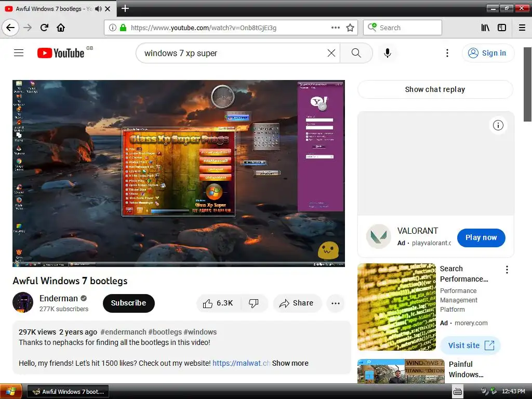This screenshot has width=532, height=399.
Task: Open options menu on Search Performance ad
Action: [x=507, y=270]
